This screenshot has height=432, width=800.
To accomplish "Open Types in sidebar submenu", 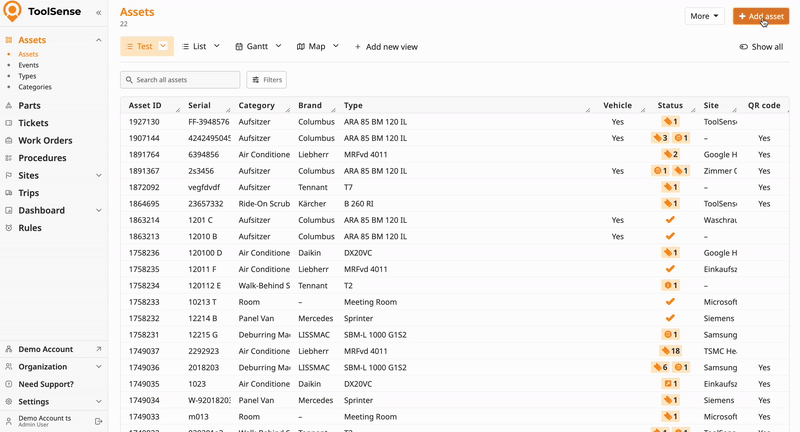I will pos(28,76).
